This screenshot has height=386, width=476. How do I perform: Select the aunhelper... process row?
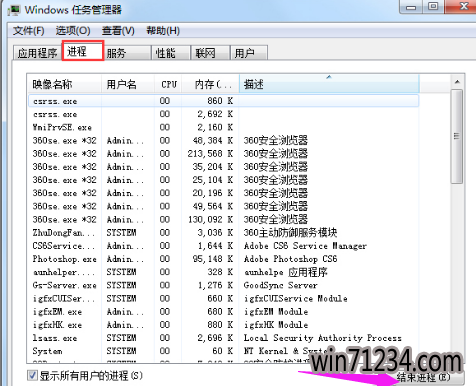[x=223, y=272]
